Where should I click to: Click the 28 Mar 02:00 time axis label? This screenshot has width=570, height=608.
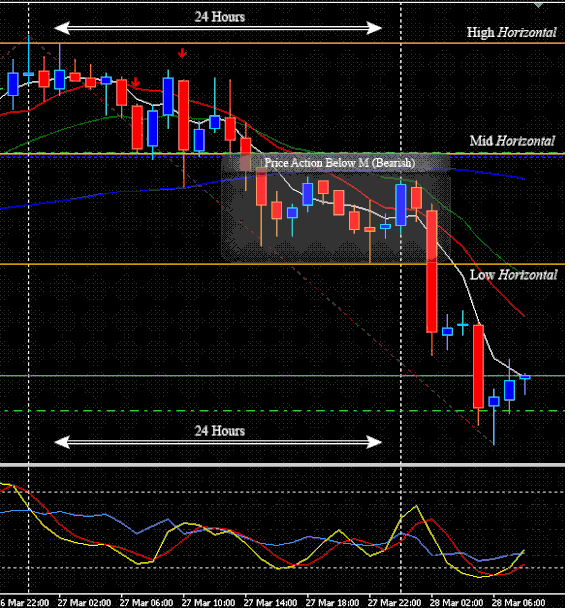pyautogui.click(x=456, y=603)
